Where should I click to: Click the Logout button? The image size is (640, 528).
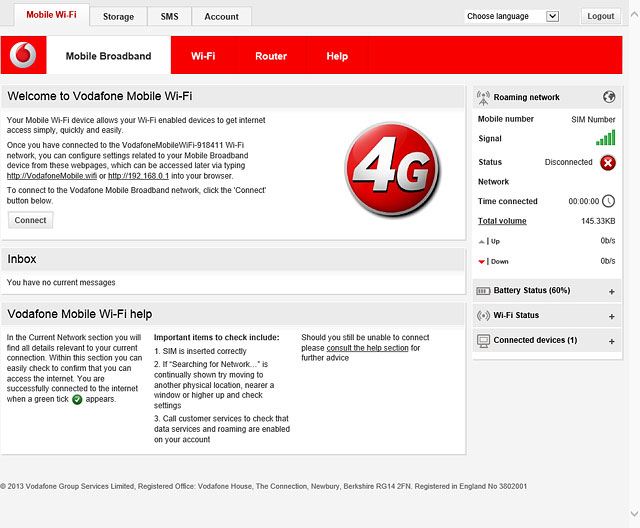pyautogui.click(x=600, y=16)
